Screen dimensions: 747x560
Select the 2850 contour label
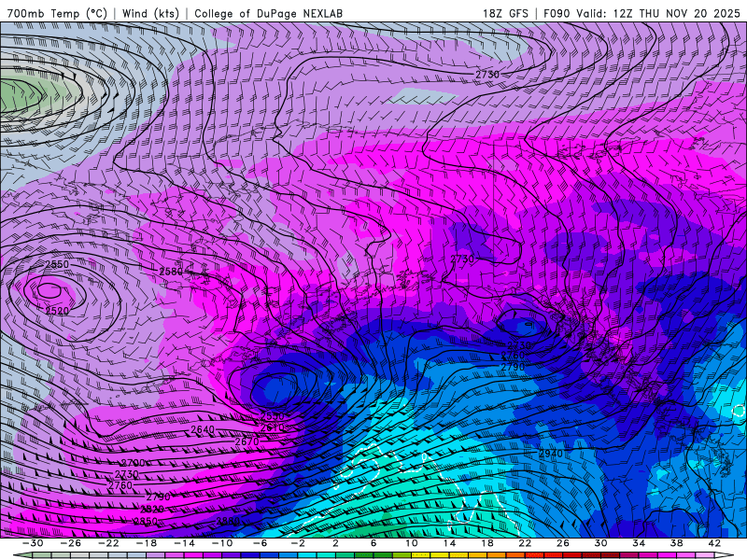(146, 521)
